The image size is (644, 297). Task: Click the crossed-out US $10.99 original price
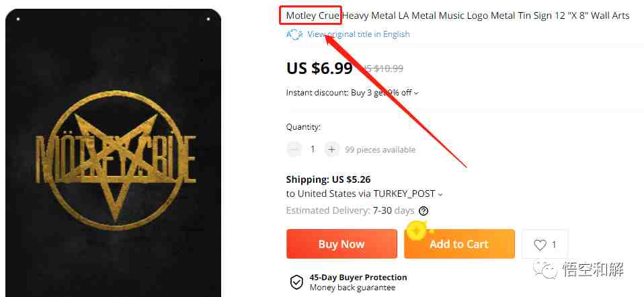pyautogui.click(x=380, y=69)
